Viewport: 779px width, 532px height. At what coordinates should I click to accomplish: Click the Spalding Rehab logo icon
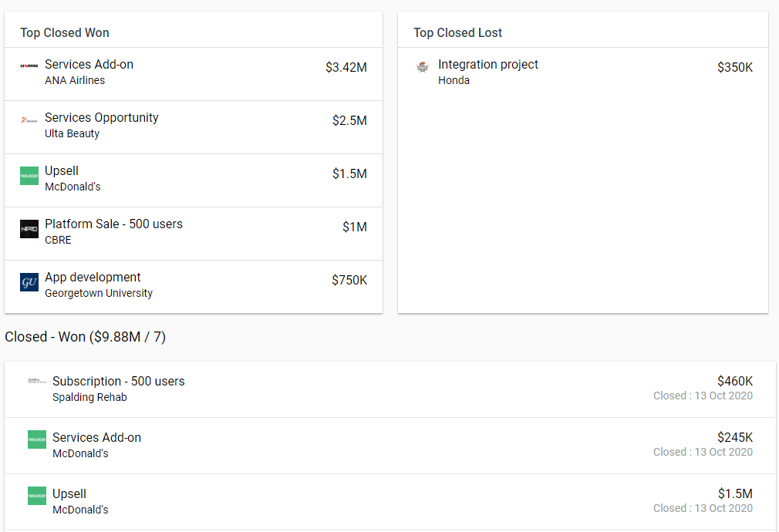(37, 380)
